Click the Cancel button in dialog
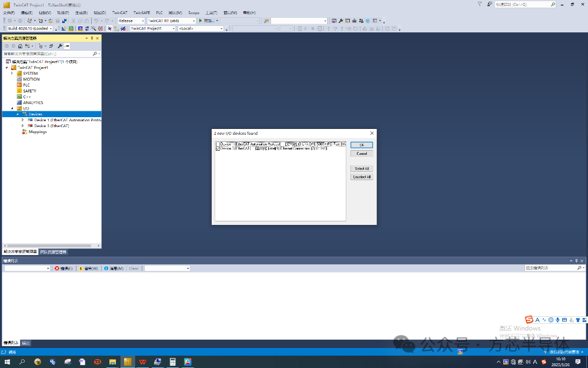Image resolution: width=588 pixels, height=368 pixels. 362,154
